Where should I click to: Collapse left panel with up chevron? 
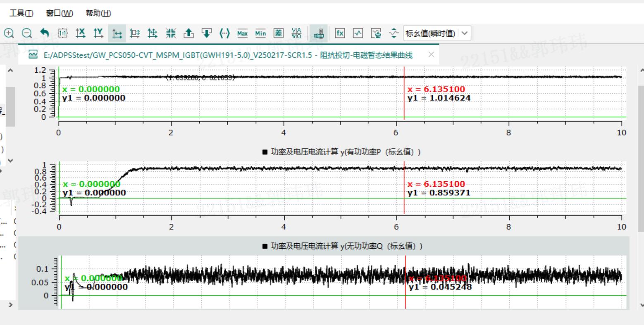coord(10,71)
